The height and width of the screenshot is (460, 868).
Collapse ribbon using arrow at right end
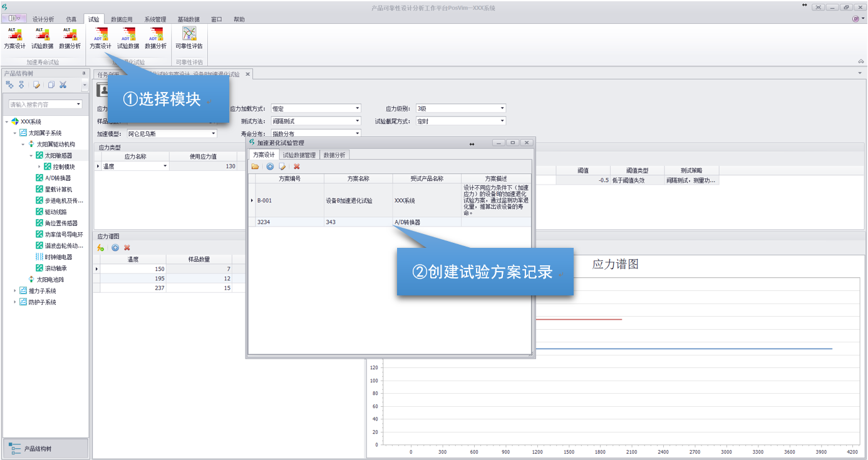(x=861, y=61)
